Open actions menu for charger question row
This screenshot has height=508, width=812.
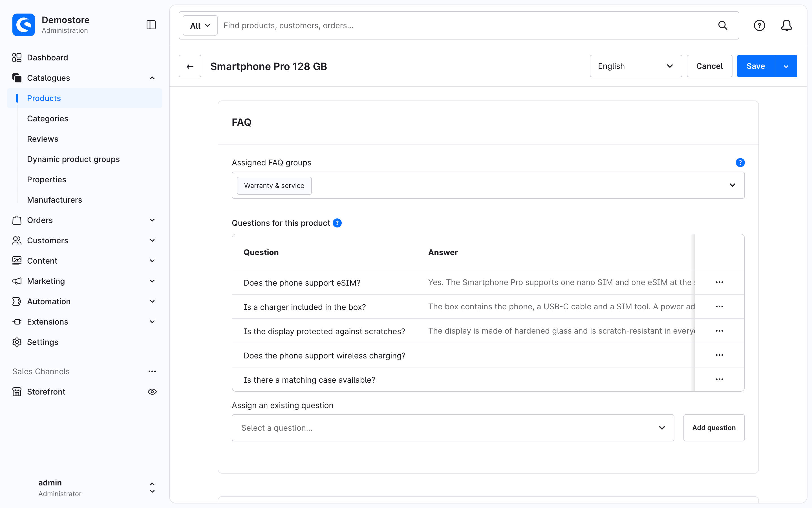pyautogui.click(x=719, y=306)
